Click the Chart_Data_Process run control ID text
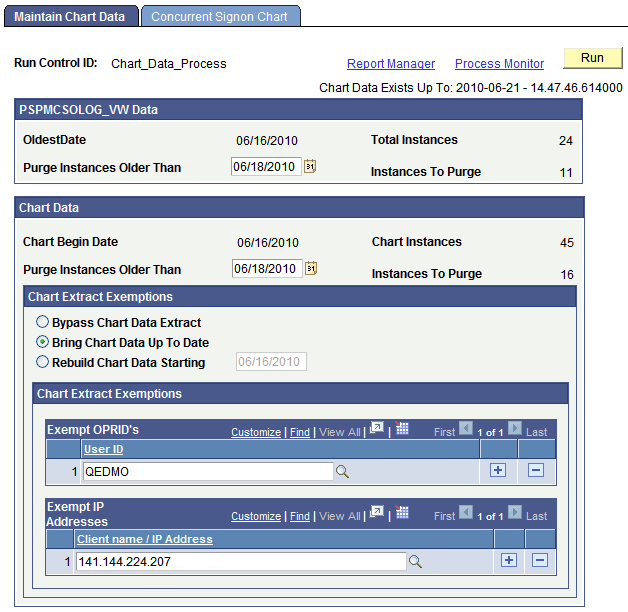The width and height of the screenshot is (628, 612). (169, 64)
